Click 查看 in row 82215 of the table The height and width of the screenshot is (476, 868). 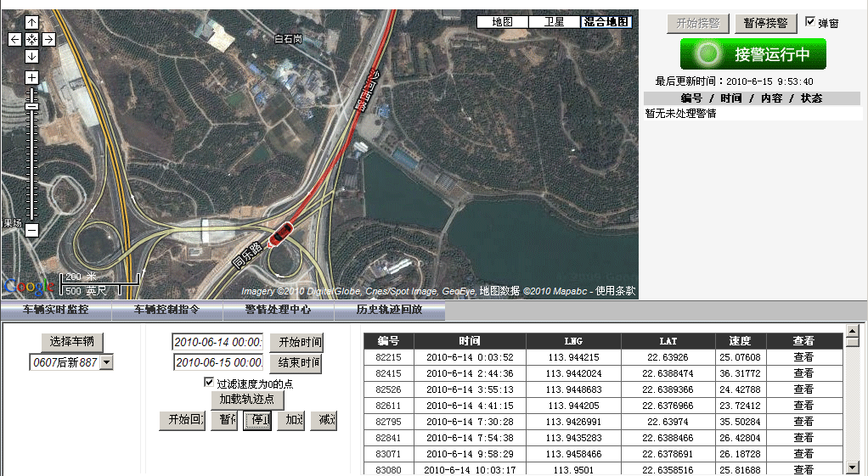tap(803, 357)
